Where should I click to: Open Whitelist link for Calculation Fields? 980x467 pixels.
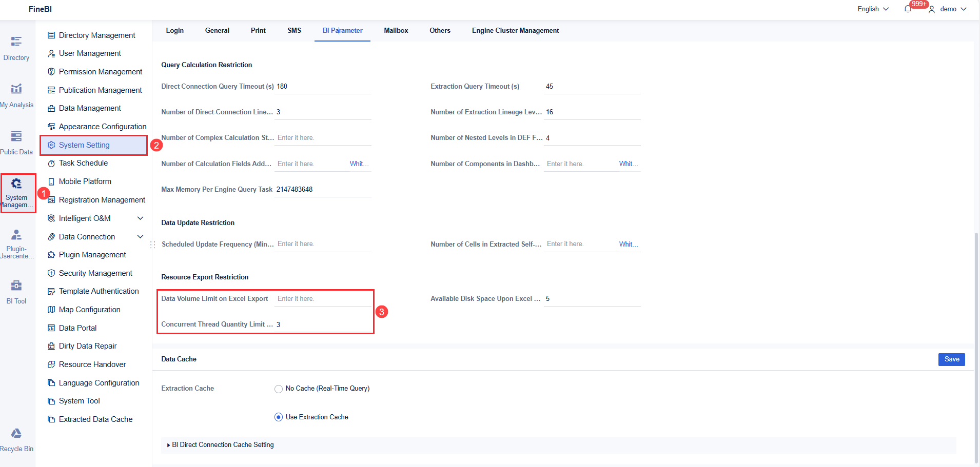point(359,164)
